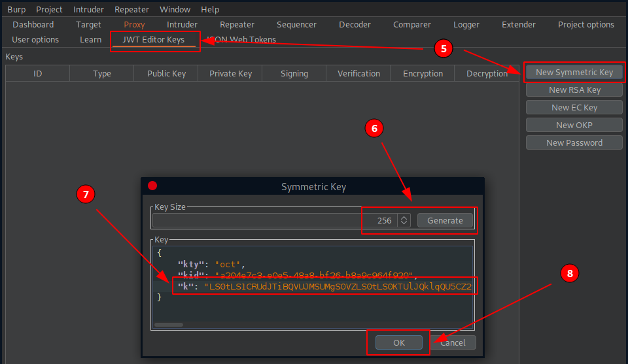628x364 pixels.
Task: Click the ID column header
Action: (38, 74)
